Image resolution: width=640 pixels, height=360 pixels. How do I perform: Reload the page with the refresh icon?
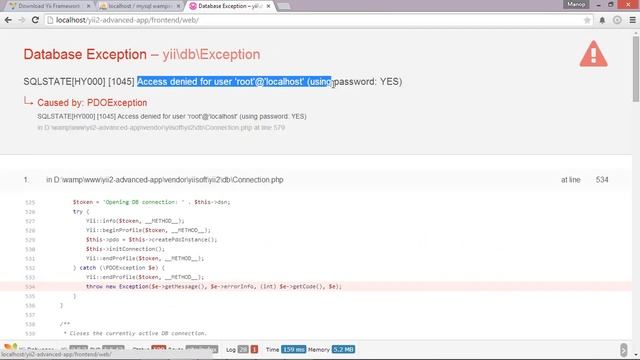(35, 20)
